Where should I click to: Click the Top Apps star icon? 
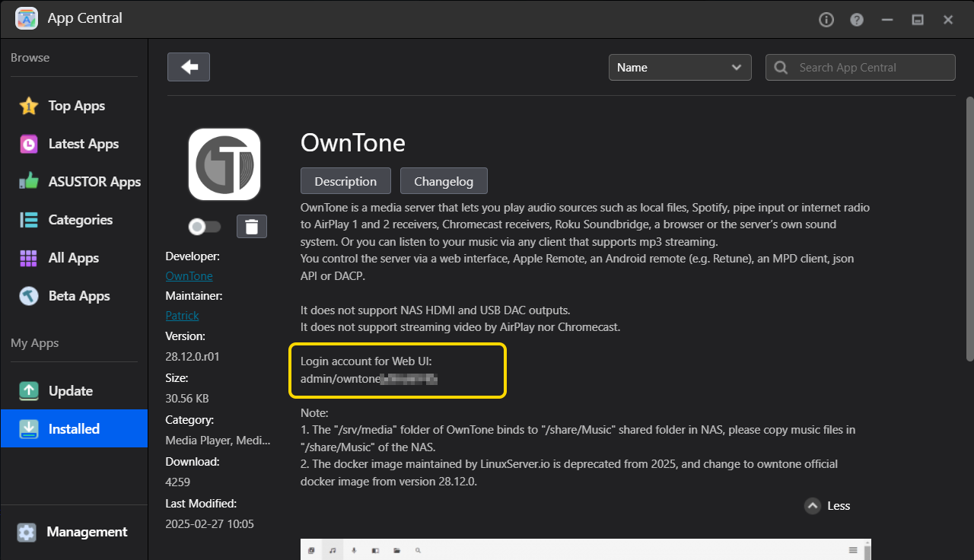tap(29, 106)
